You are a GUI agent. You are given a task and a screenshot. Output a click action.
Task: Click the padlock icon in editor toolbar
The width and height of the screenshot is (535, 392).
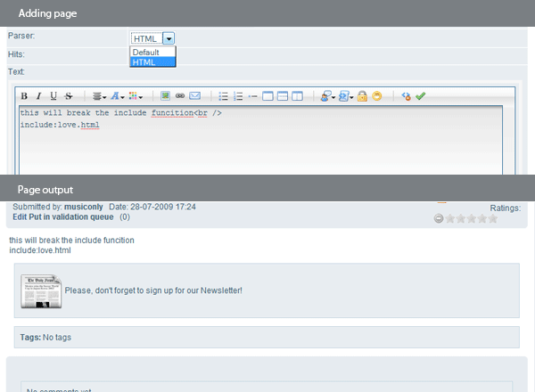pyautogui.click(x=363, y=96)
